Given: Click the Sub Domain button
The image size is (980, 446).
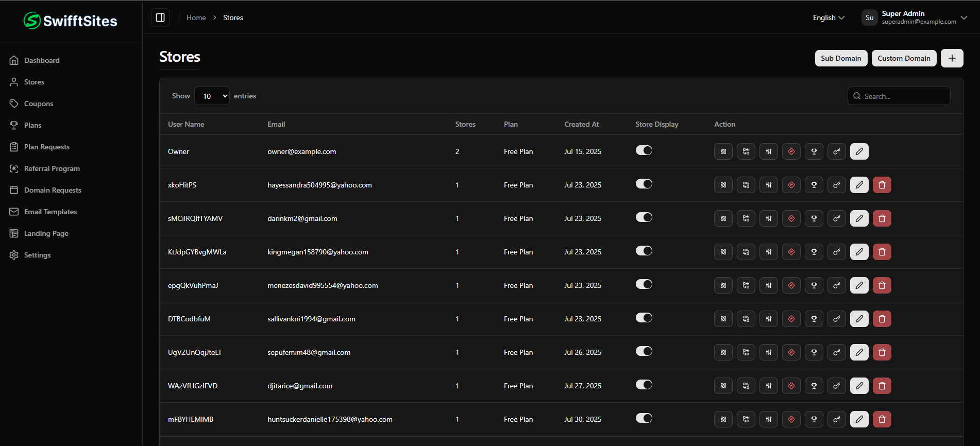Looking at the screenshot, I should click(x=841, y=58).
